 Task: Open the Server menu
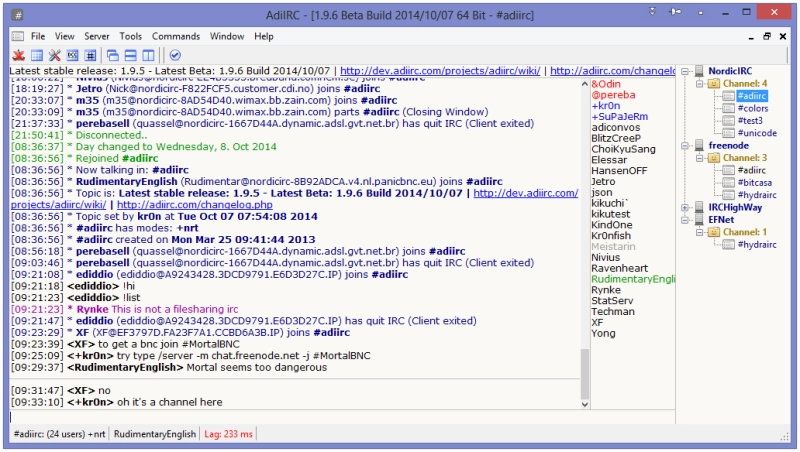[x=97, y=36]
